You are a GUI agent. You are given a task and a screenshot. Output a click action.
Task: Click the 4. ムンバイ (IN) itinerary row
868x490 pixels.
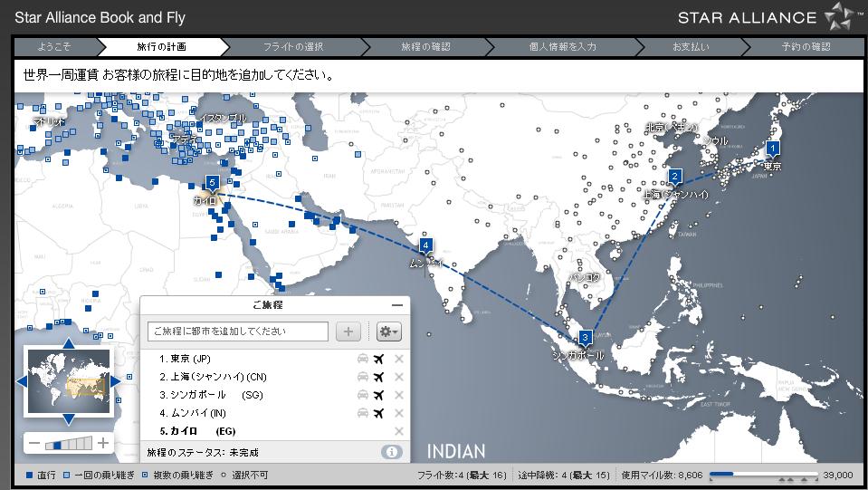coord(275,413)
